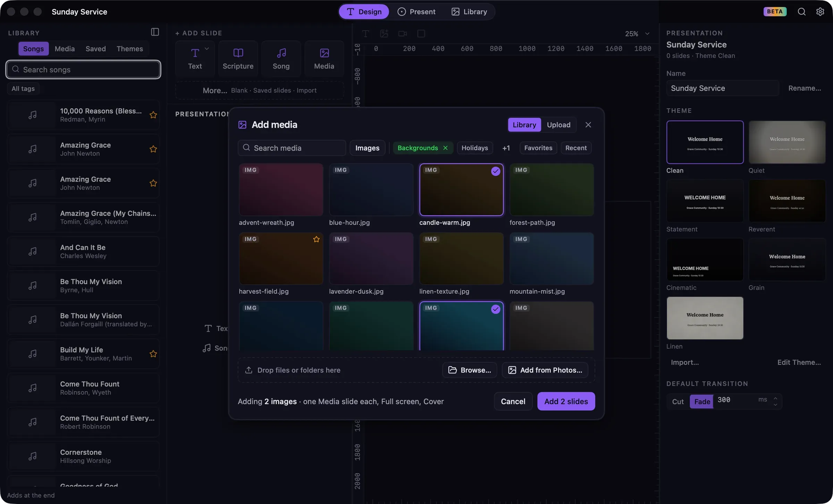Toggle favorite star on Build My Life
The image size is (833, 504).
pyautogui.click(x=153, y=354)
